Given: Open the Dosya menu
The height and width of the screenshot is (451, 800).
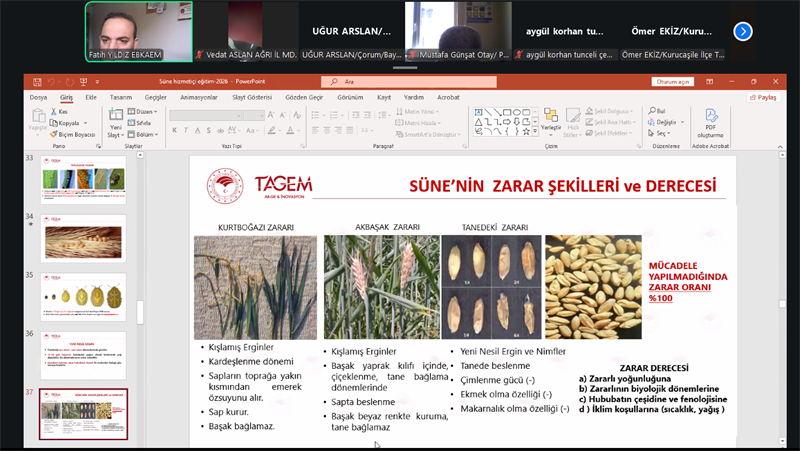Looking at the screenshot, I should [x=38, y=97].
